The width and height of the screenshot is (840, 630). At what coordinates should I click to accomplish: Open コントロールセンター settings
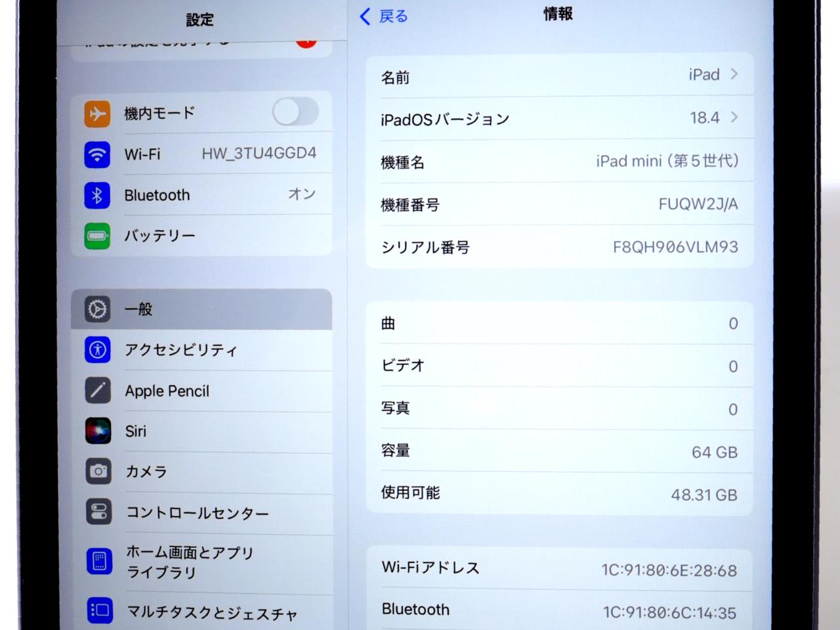tap(202, 513)
